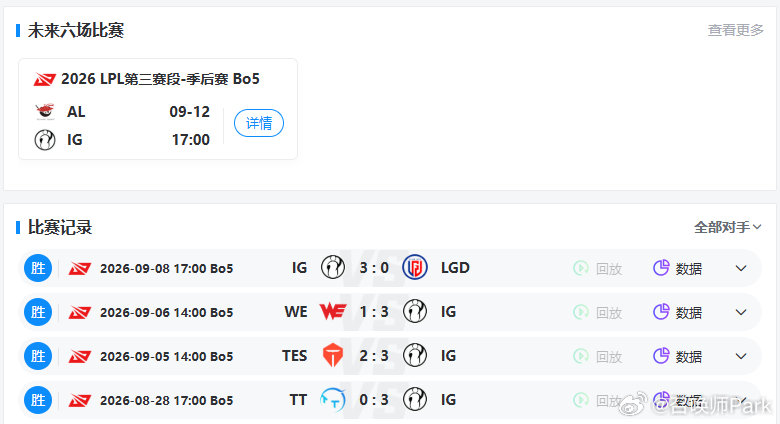Image resolution: width=780 pixels, height=424 pixels.
Task: Click the TT team logo
Action: pyautogui.click(x=333, y=399)
